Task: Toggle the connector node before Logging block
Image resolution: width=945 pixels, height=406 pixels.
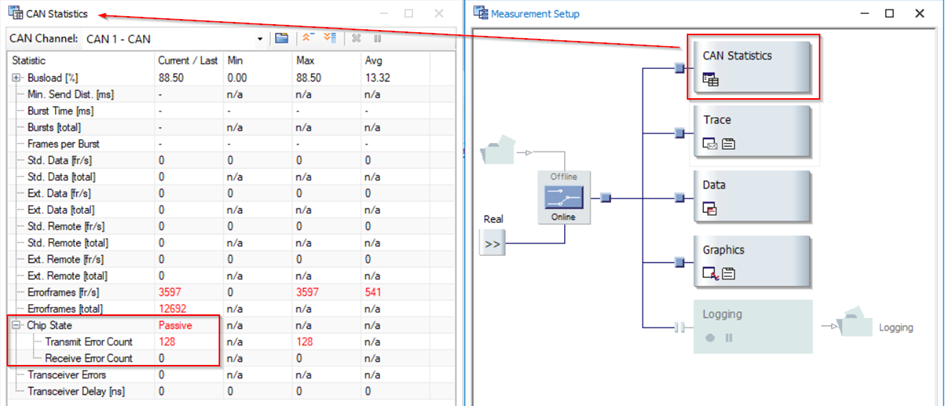Action: 679,327
